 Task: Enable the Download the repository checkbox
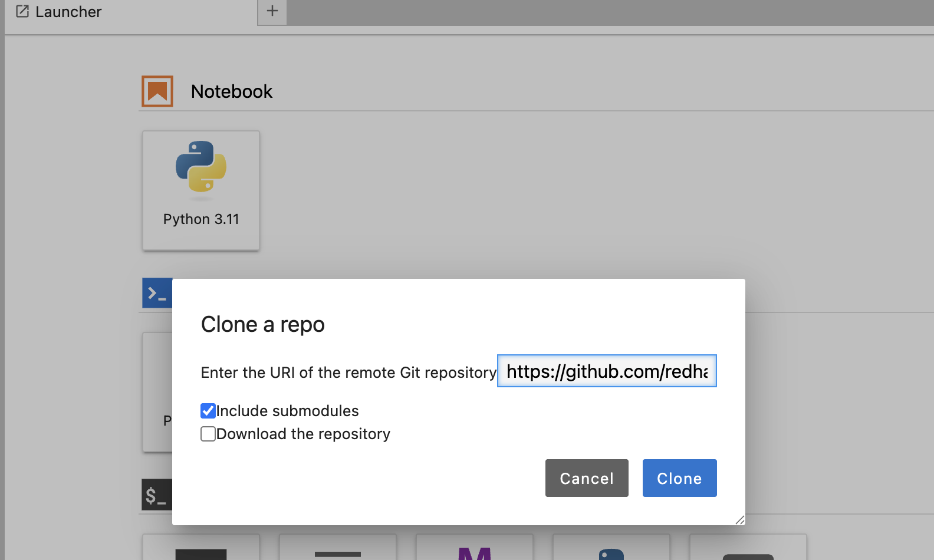[x=208, y=434]
